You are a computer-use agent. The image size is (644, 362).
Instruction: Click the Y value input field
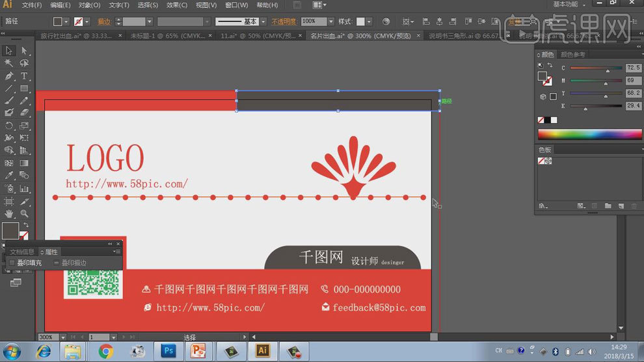(633, 93)
